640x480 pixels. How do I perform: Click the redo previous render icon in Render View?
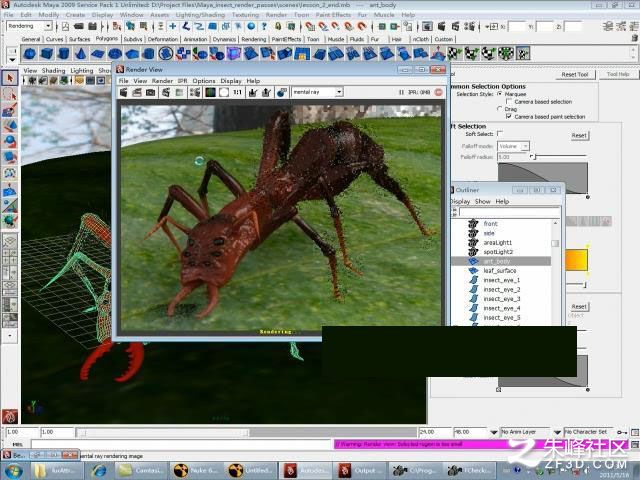pos(123,92)
